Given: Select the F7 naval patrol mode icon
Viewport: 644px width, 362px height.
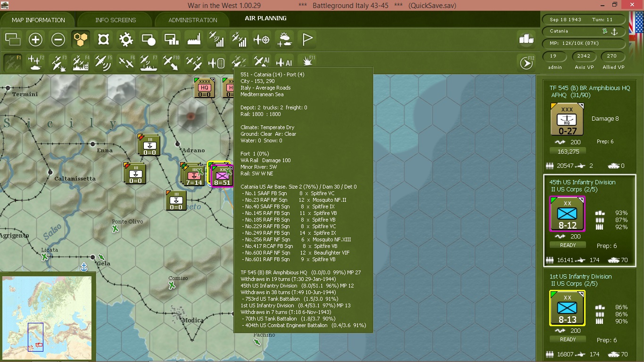Looking at the screenshot, I should click(149, 62).
